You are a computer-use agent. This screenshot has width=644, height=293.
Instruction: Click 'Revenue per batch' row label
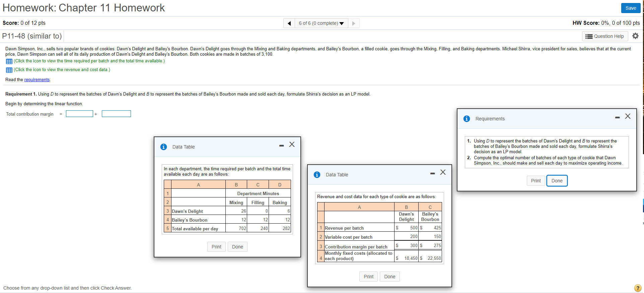pos(344,228)
